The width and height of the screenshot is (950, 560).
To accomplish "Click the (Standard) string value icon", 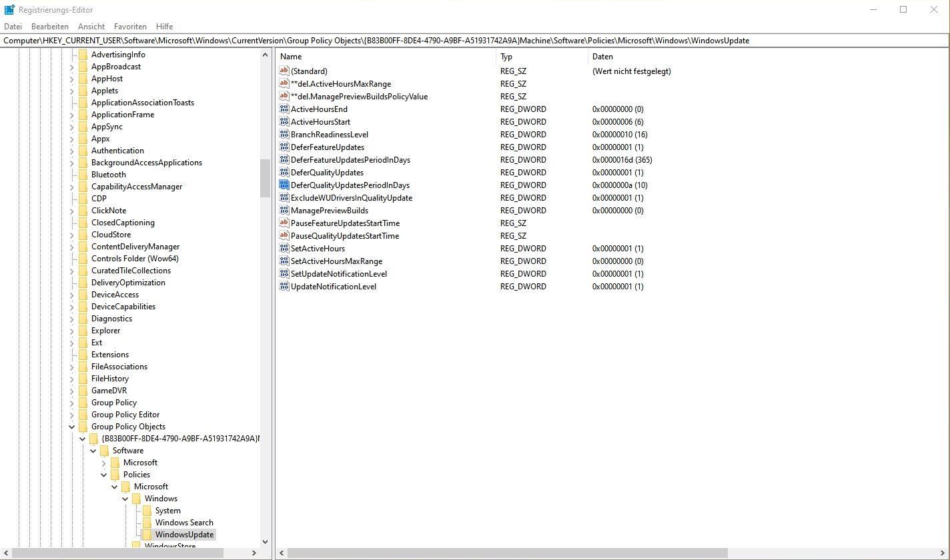I will (284, 71).
